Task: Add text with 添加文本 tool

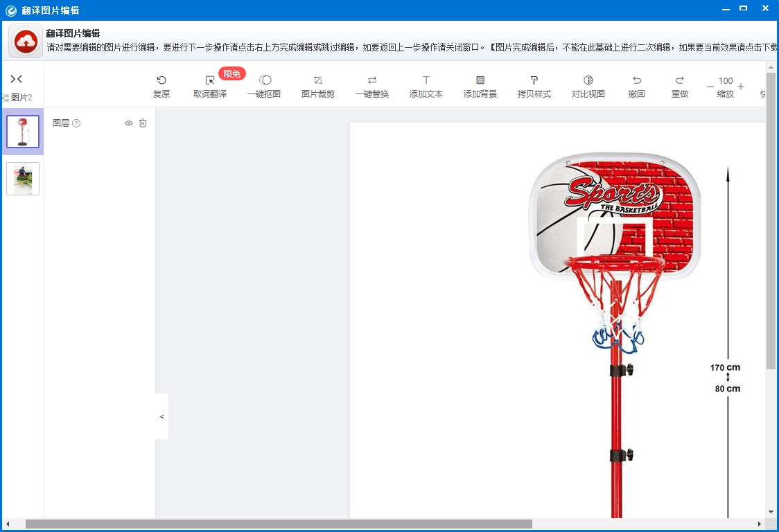Action: [x=426, y=87]
